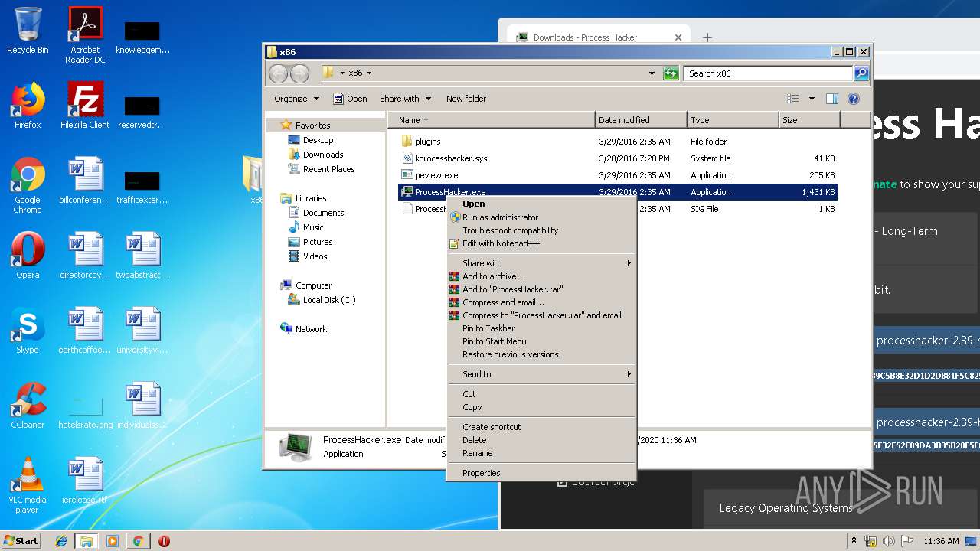Click the New folder toolbar button

(x=466, y=99)
